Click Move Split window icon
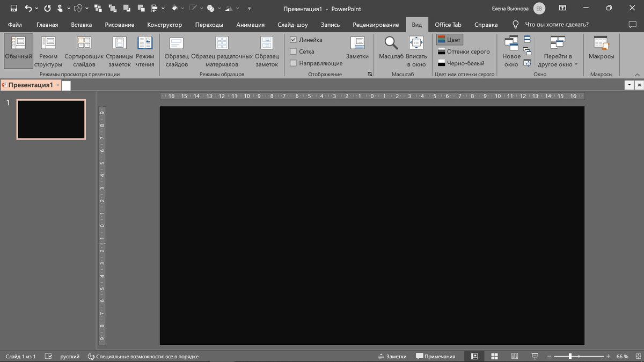The image size is (644, 362). 527,63
